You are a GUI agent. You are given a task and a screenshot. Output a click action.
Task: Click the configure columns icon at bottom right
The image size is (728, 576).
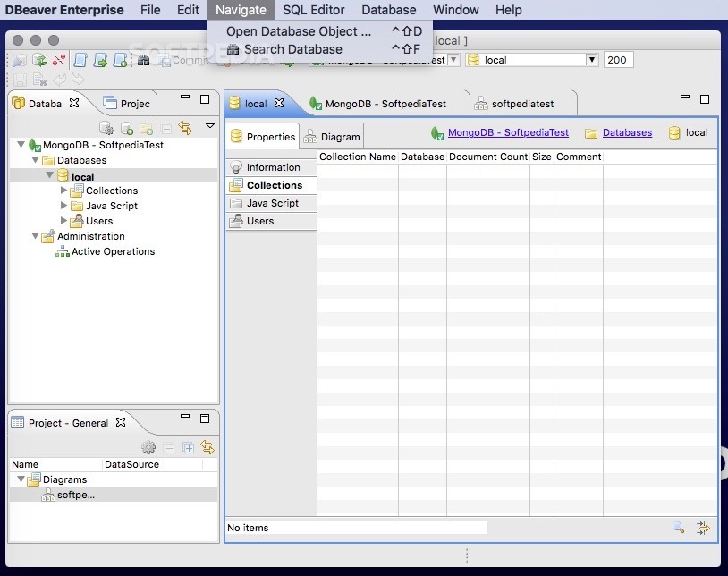[x=703, y=528]
